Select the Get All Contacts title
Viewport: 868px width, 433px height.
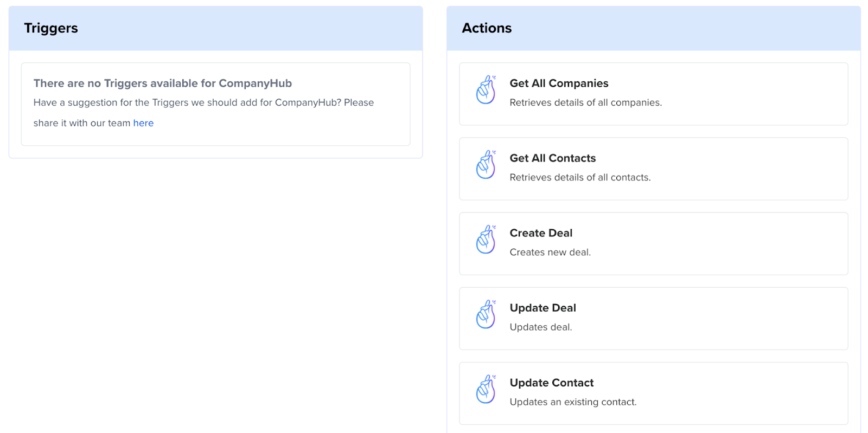tap(552, 158)
